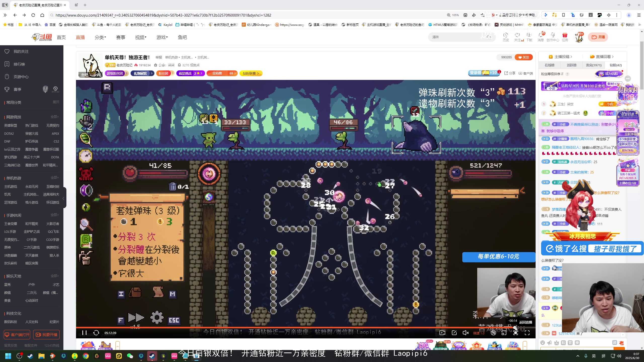644x362 pixels.
Task: Open the 超级粉丝团 badge
Action: [117, 73]
